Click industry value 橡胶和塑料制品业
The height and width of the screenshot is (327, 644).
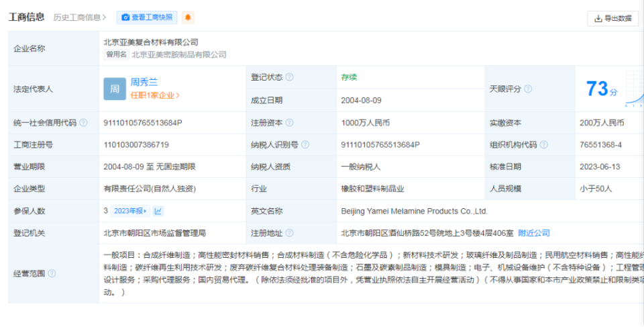(372, 189)
